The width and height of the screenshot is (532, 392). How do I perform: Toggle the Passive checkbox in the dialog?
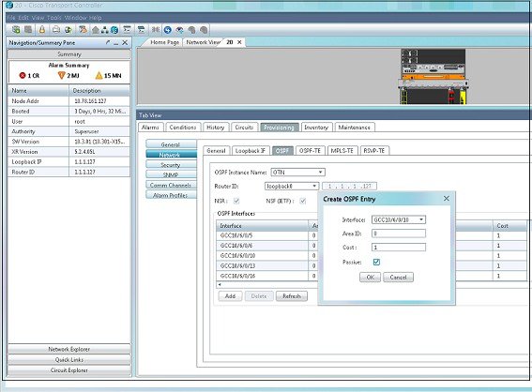click(x=376, y=262)
